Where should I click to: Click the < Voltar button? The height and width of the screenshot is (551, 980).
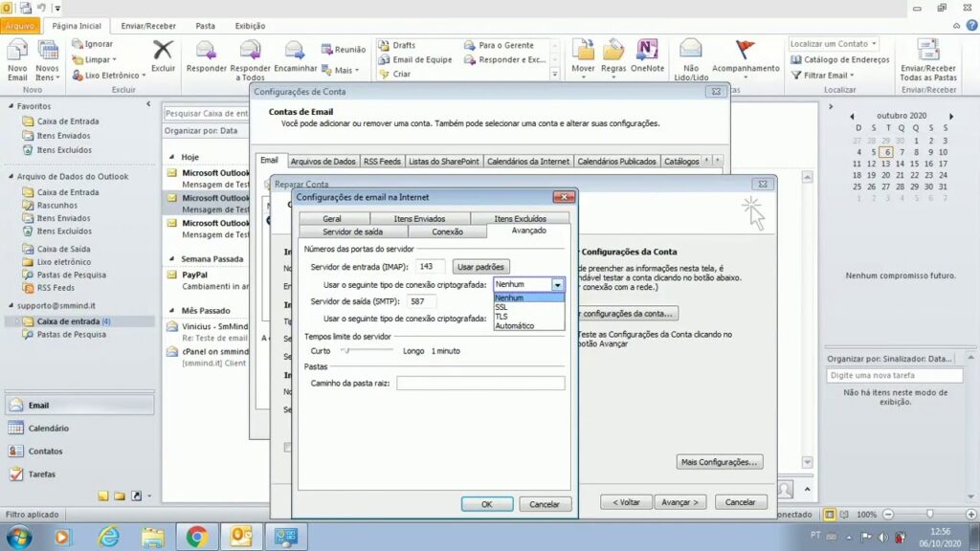point(626,502)
